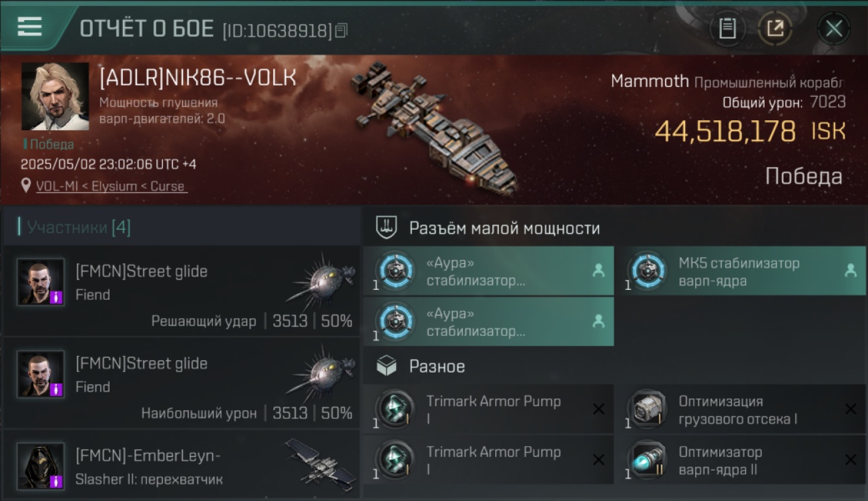The image size is (868, 501).
Task: Click the Mammoth ship image
Action: [x=433, y=129]
